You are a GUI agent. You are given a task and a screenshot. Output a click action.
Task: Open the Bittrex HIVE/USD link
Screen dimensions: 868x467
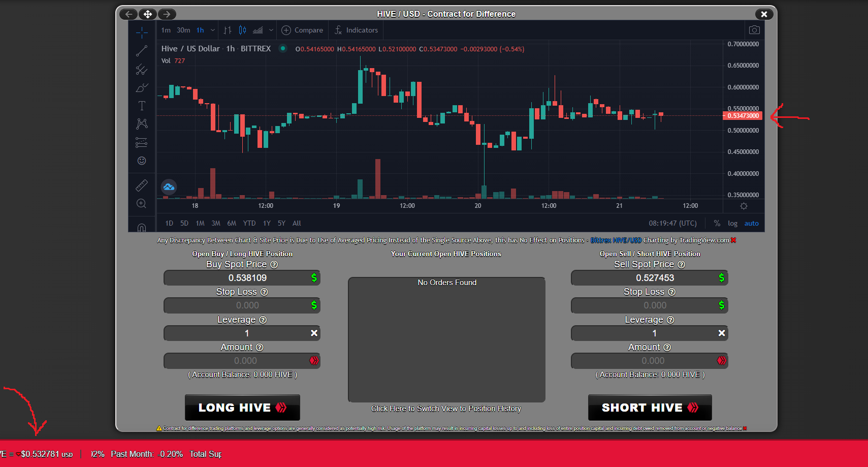(616, 240)
